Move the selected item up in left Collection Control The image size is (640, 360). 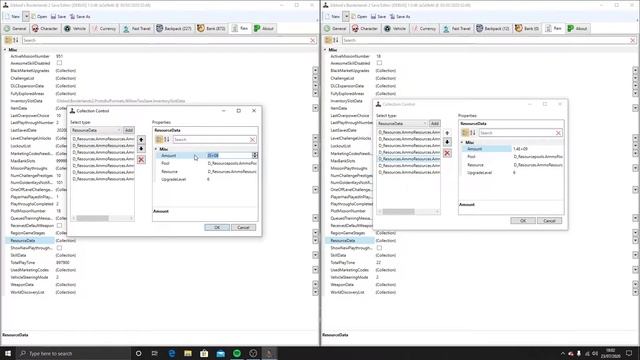(141, 140)
